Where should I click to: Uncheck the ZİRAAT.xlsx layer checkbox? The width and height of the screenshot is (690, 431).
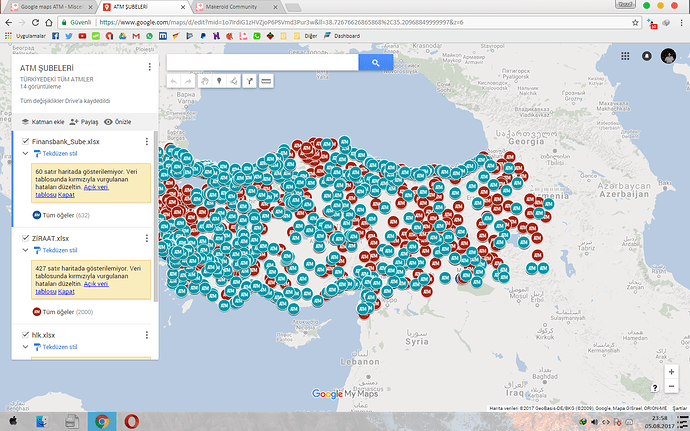[26, 238]
